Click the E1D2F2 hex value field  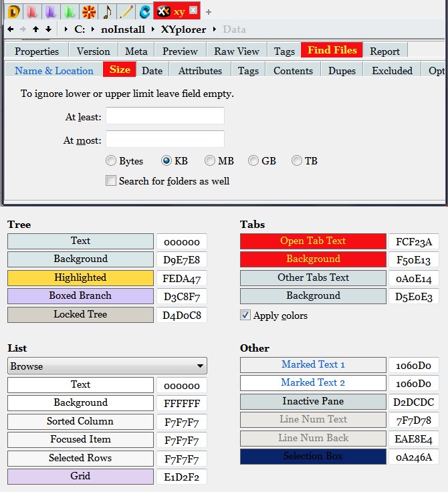[x=182, y=477]
